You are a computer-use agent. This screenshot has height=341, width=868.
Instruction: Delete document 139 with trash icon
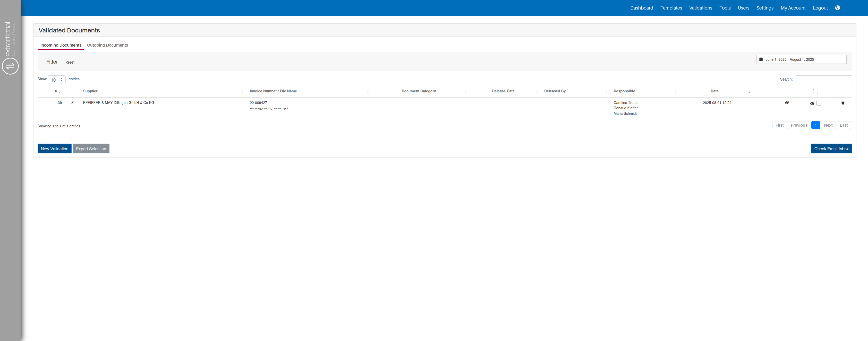843,103
